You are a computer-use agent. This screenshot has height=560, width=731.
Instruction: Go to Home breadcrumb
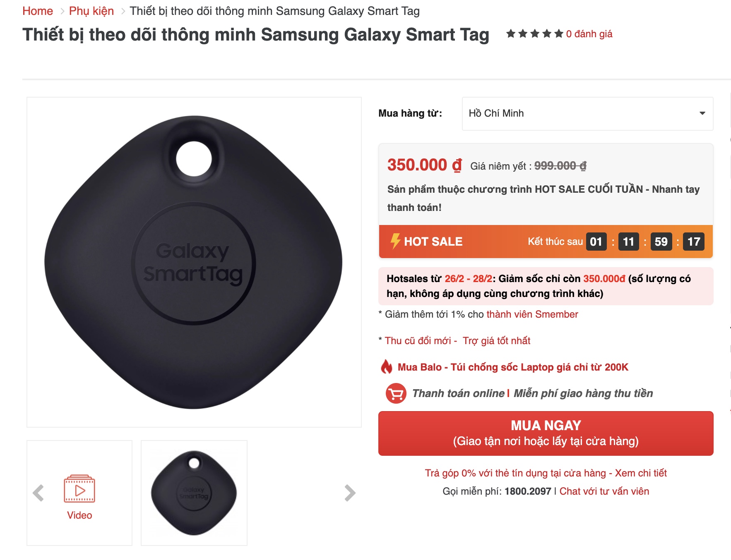point(38,11)
